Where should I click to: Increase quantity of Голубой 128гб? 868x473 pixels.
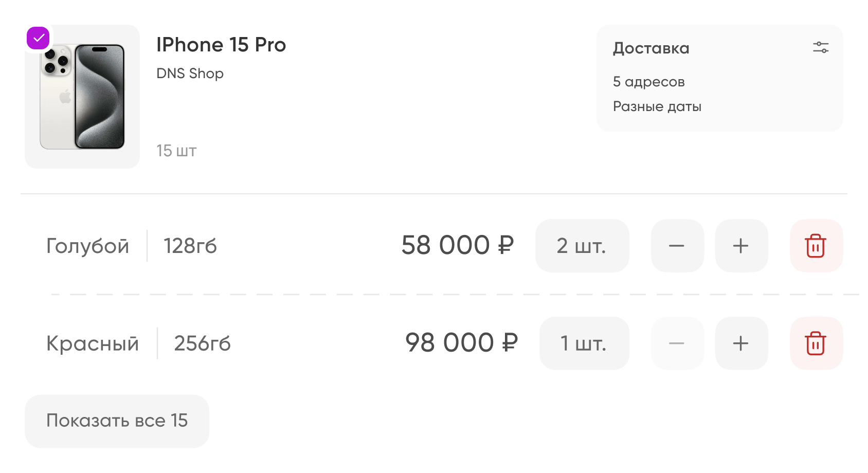click(741, 246)
